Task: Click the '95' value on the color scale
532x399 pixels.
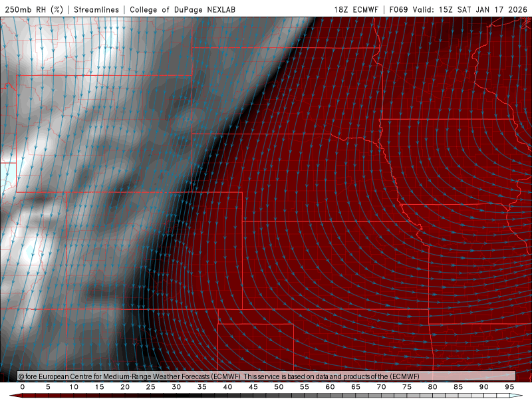Action: (x=509, y=387)
